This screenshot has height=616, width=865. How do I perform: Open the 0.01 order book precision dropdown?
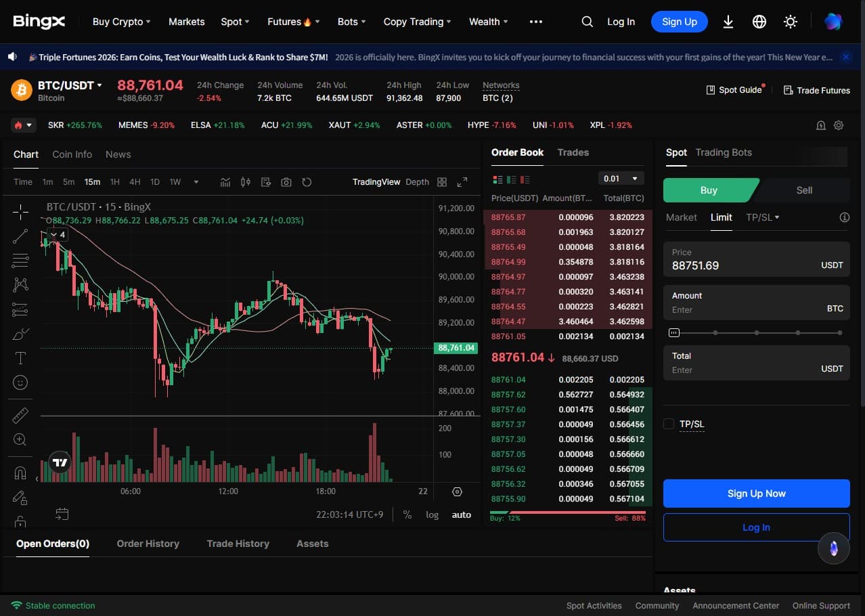619,177
